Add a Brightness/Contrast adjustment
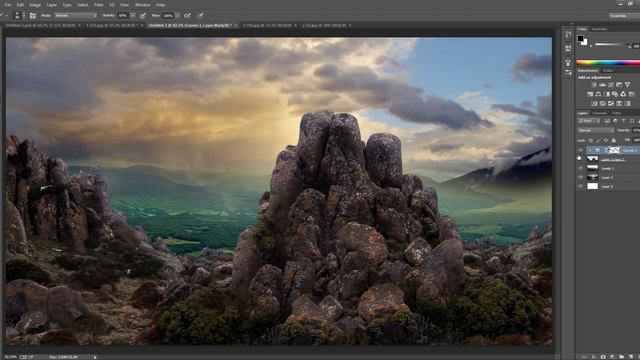This screenshot has width=640, height=360. pyautogui.click(x=594, y=84)
